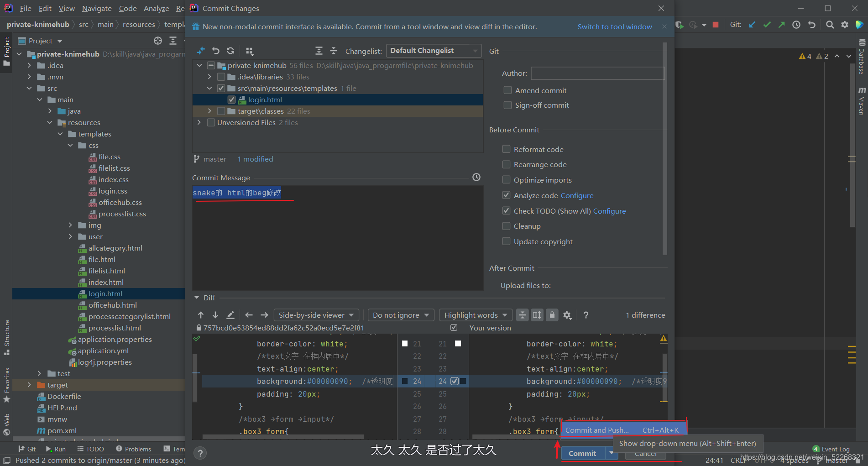Image resolution: width=868 pixels, height=466 pixels.
Task: Expand target\classes node in changes
Action: (x=209, y=111)
